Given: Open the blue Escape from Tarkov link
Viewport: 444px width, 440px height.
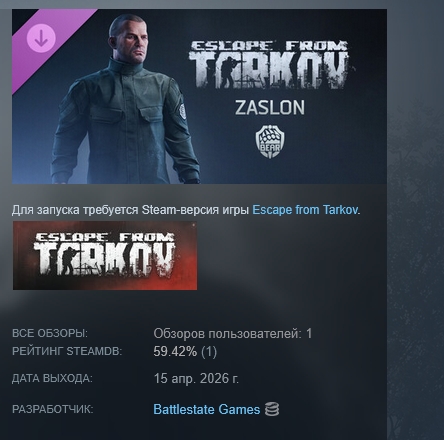Looking at the screenshot, I should (x=305, y=210).
